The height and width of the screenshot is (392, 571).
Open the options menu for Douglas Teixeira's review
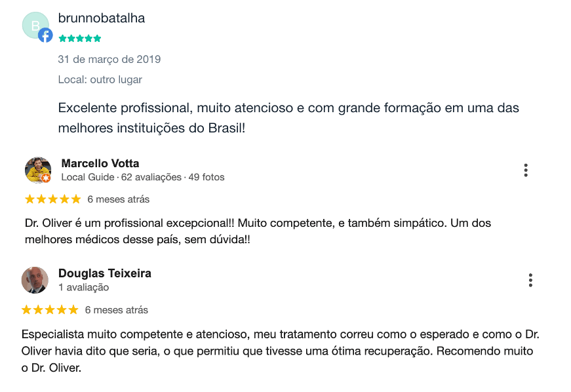pos(530,281)
